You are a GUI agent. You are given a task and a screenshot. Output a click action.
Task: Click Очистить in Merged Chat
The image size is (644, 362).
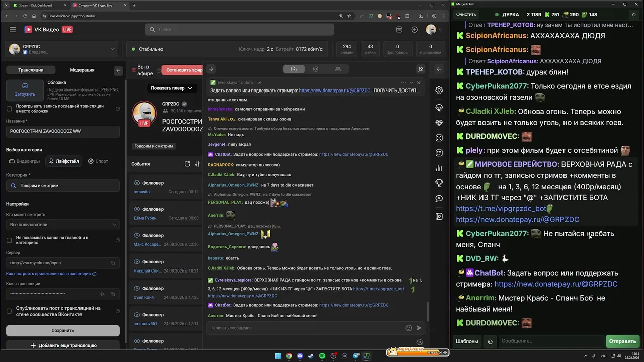pyautogui.click(x=466, y=15)
